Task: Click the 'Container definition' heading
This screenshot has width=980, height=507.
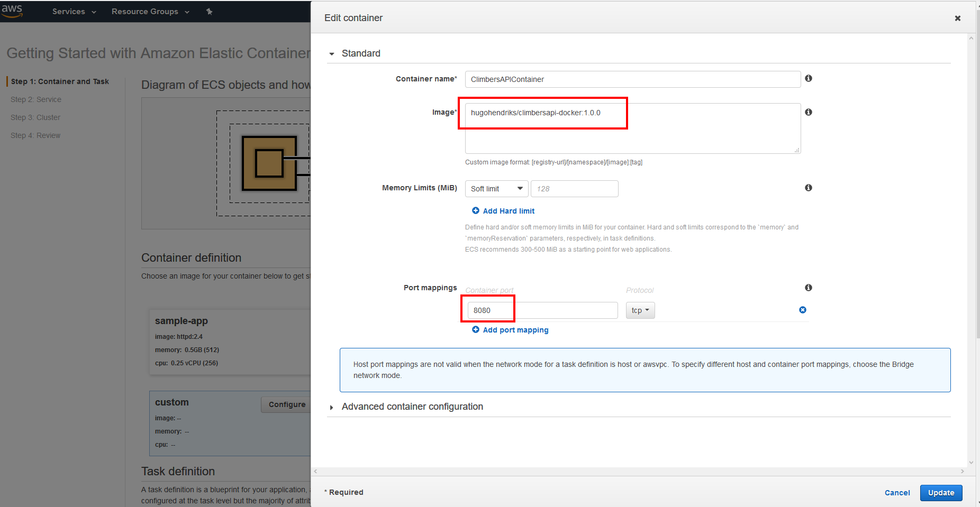Action: 191,258
